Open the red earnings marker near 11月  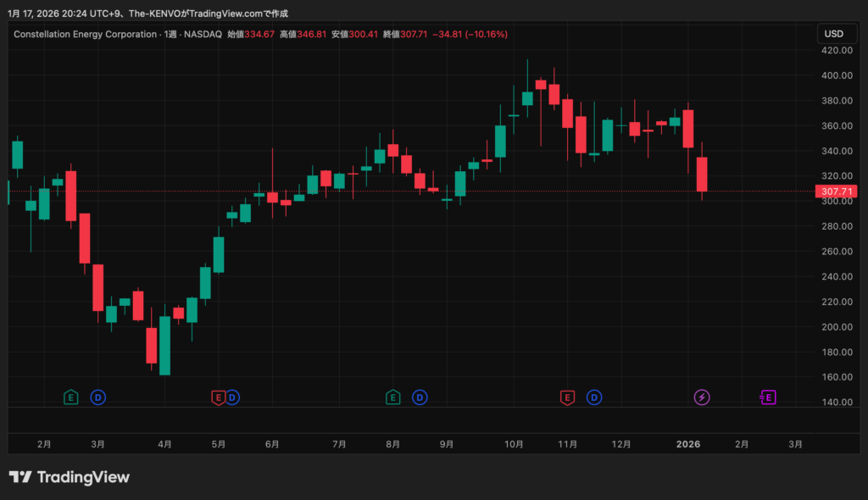[x=567, y=397]
